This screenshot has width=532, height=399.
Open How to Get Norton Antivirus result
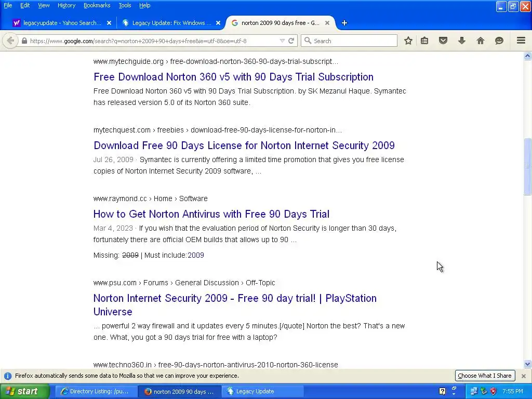click(x=211, y=214)
